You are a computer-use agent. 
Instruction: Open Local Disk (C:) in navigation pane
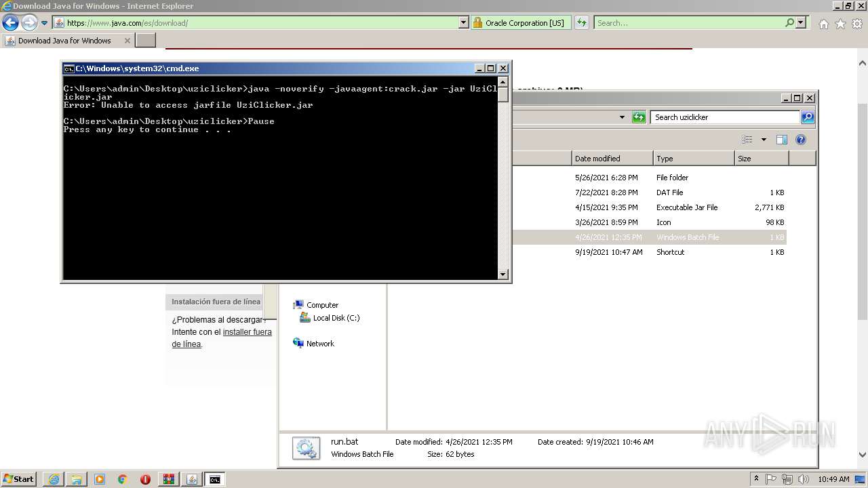pyautogui.click(x=330, y=318)
